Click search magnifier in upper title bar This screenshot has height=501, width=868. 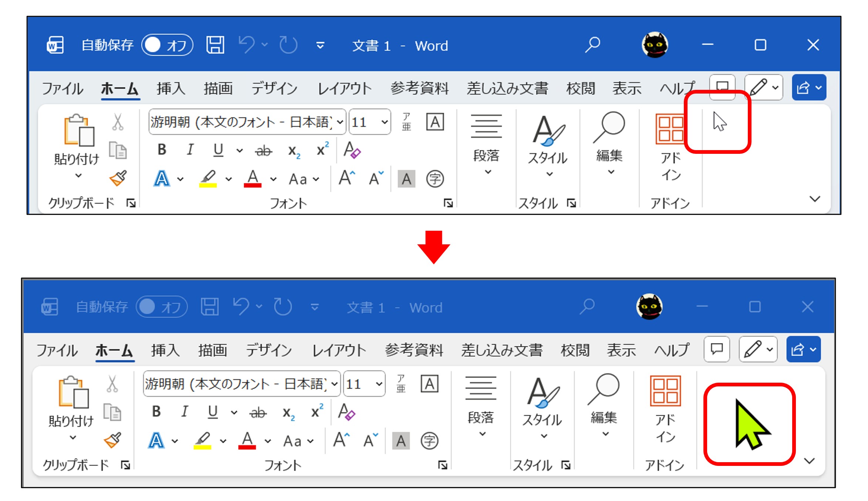tap(592, 45)
